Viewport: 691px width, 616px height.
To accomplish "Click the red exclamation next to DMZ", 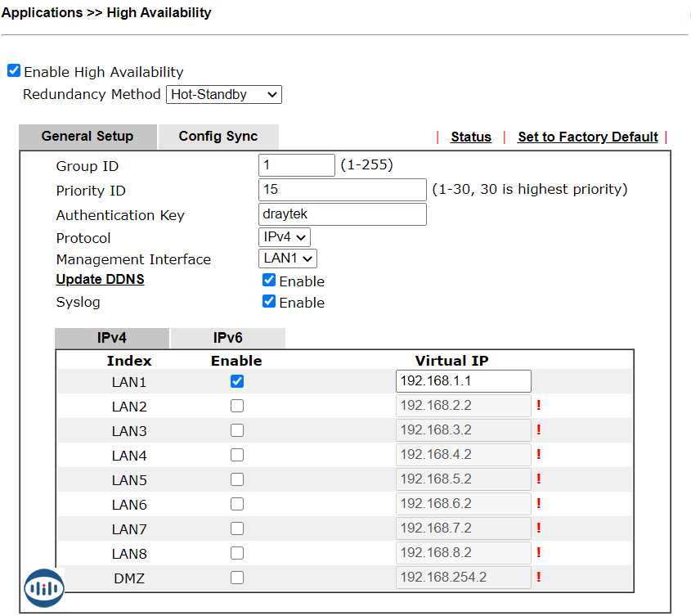I will click(x=539, y=578).
